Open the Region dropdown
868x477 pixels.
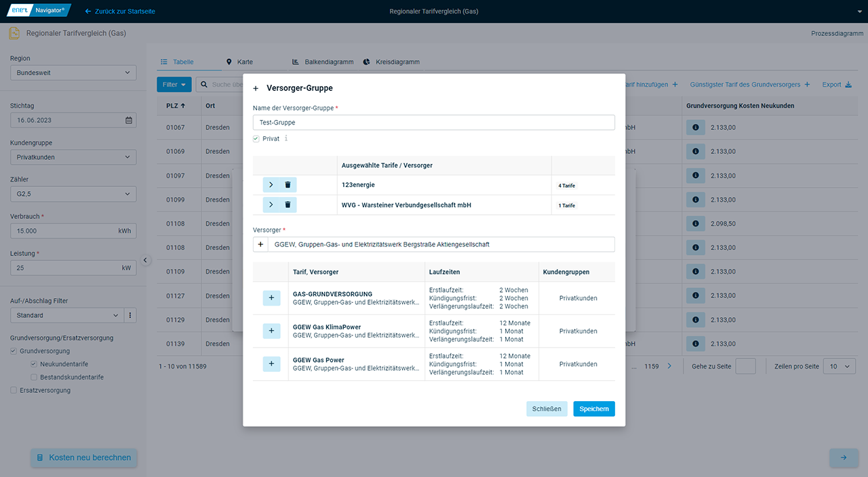point(73,72)
